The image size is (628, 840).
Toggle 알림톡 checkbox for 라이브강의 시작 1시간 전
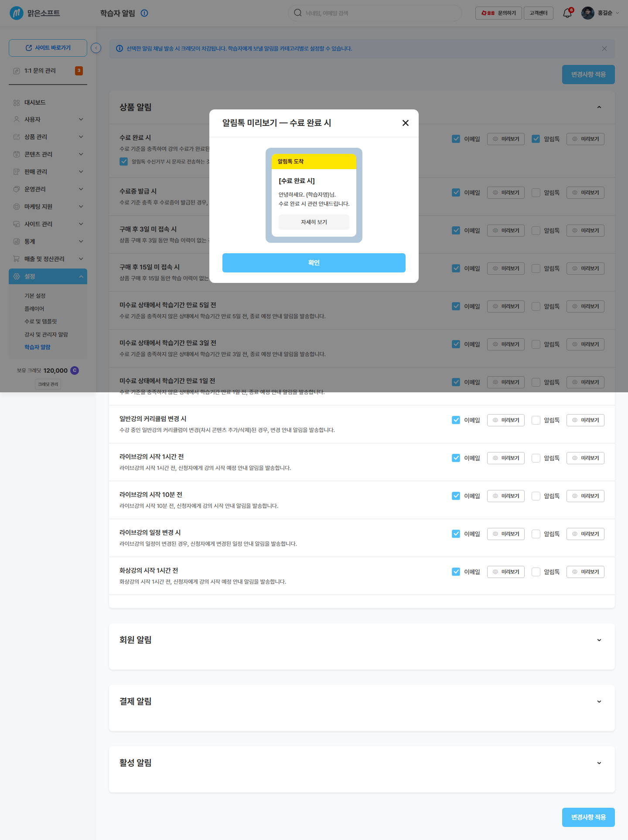(536, 458)
